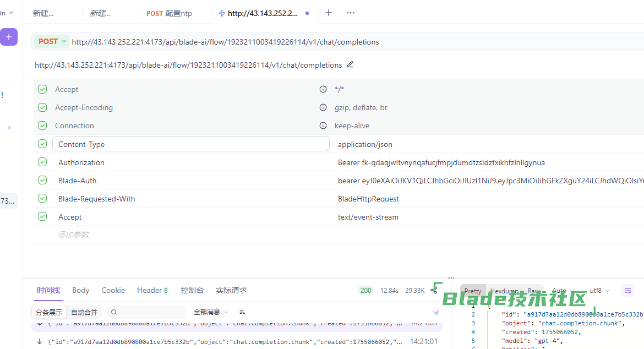The image size is (644, 349).
Task: Click the BladeHttpRequest header value
Action: point(368,199)
